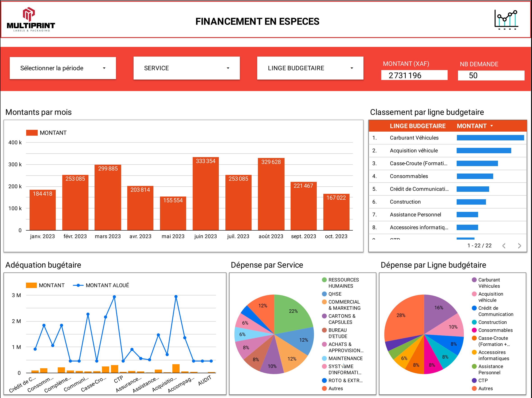Click the AUDIT axis label in Adéquation chart
This screenshot has height=398, width=532.
point(205,380)
